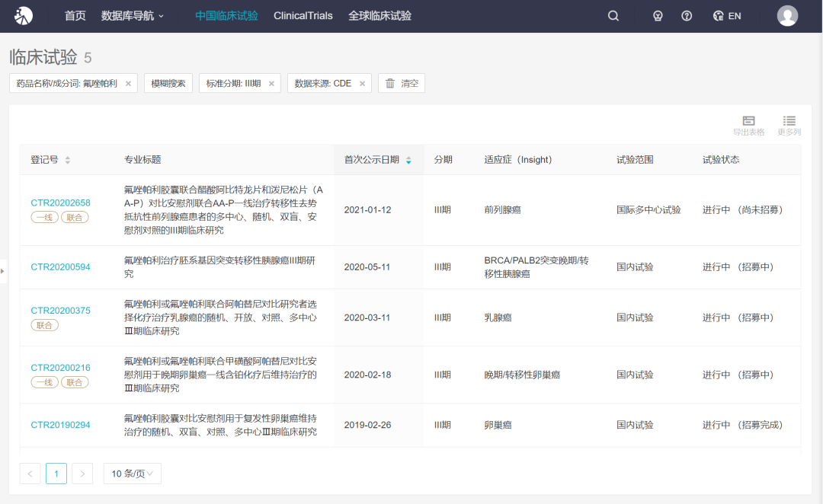Select the ClinicalTrials tab
Viewport: 823px width, 504px height.
click(303, 16)
